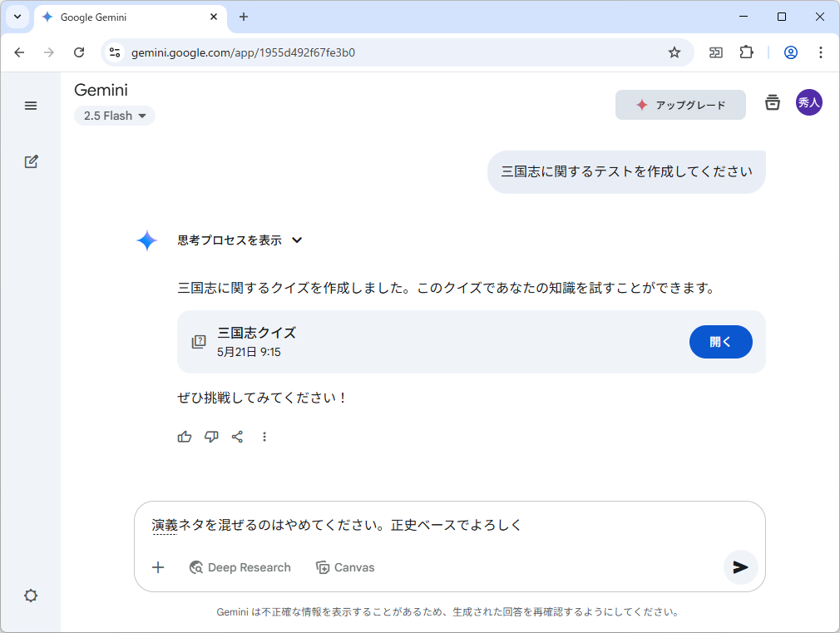
Task: Share the response via the share icon
Action: click(238, 437)
